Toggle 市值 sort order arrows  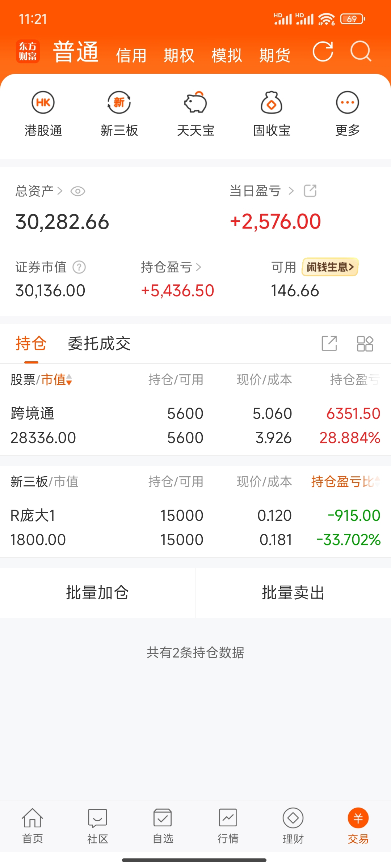(x=69, y=380)
